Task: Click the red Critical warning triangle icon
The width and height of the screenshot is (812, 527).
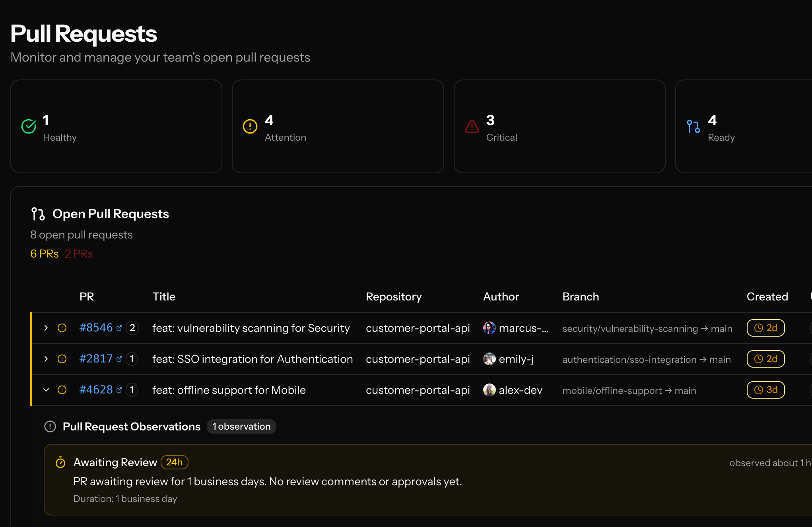Action: (x=472, y=126)
